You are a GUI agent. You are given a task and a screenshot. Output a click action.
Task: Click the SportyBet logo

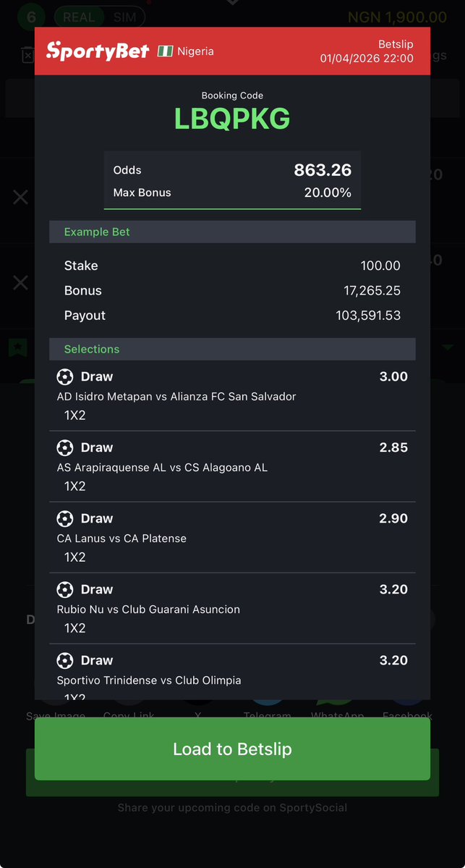coord(98,51)
